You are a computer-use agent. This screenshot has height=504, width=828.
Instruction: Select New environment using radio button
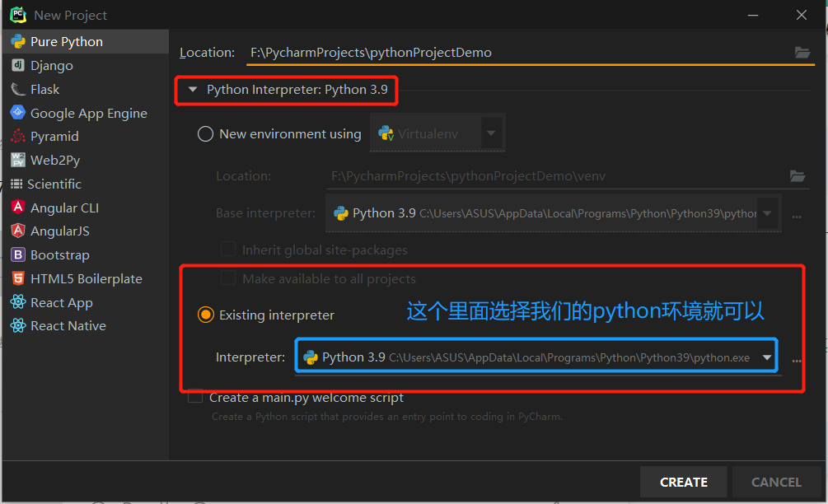[x=205, y=133]
